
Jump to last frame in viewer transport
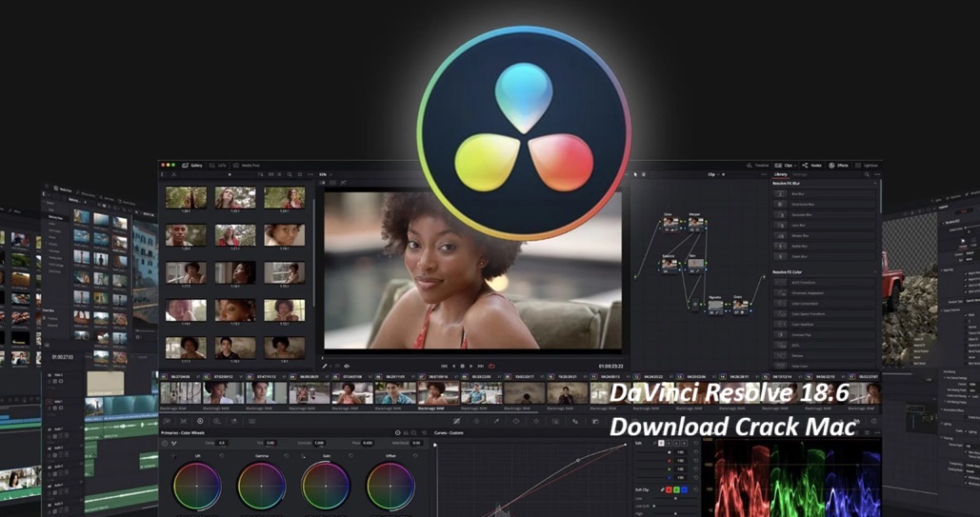click(x=481, y=366)
